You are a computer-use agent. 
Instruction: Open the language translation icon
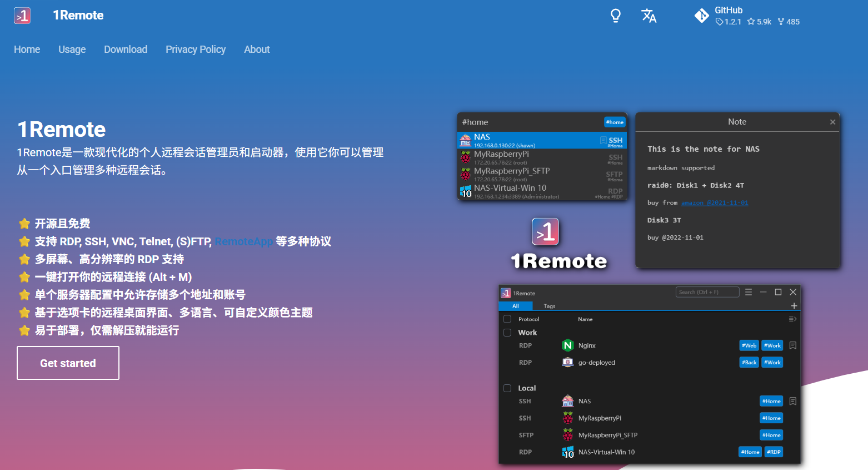coord(648,16)
